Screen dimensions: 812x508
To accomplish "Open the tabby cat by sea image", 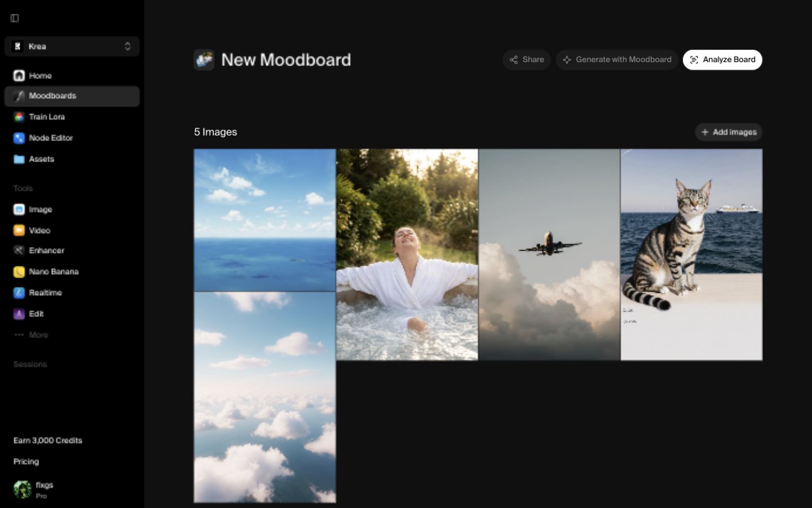I will coord(691,255).
